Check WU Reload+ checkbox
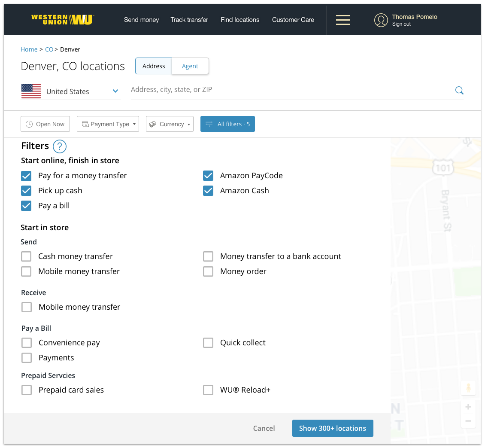The image size is (485, 448). [208, 390]
